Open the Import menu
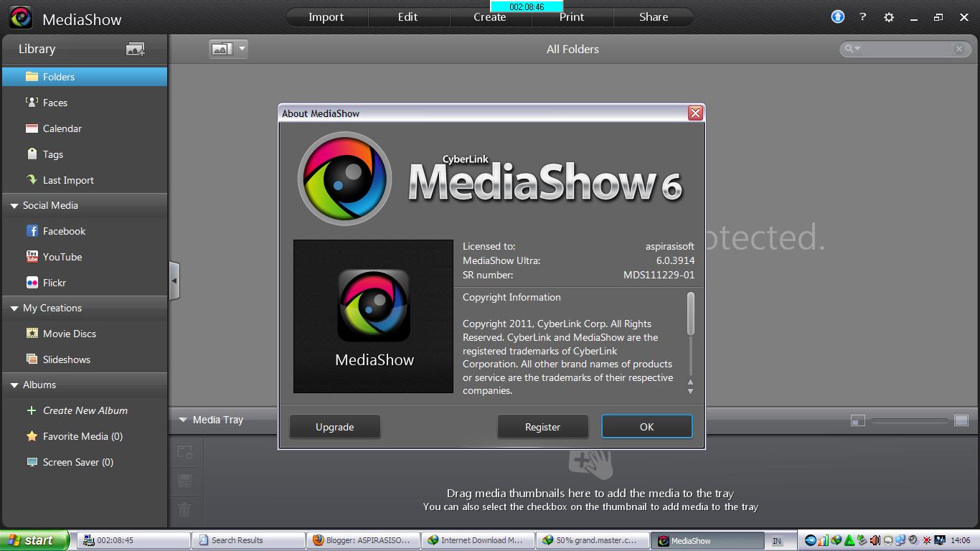The image size is (980, 551). [x=326, y=17]
